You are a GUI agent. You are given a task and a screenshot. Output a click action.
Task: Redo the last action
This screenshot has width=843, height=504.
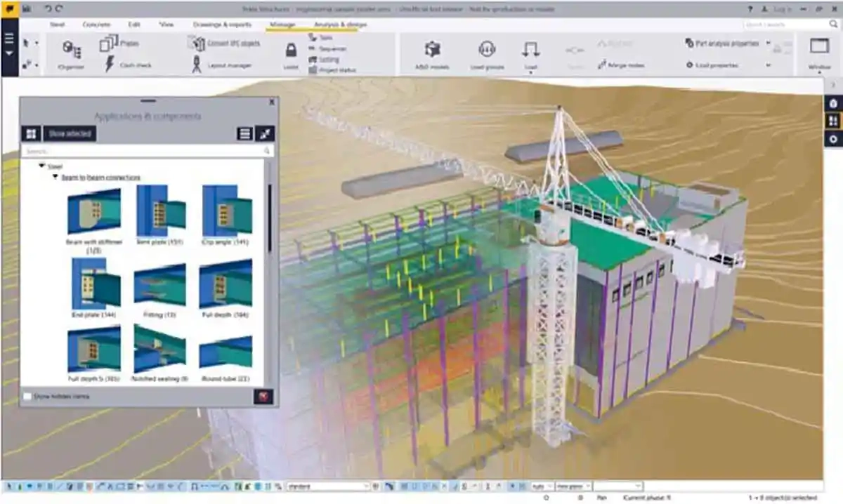tap(58, 9)
